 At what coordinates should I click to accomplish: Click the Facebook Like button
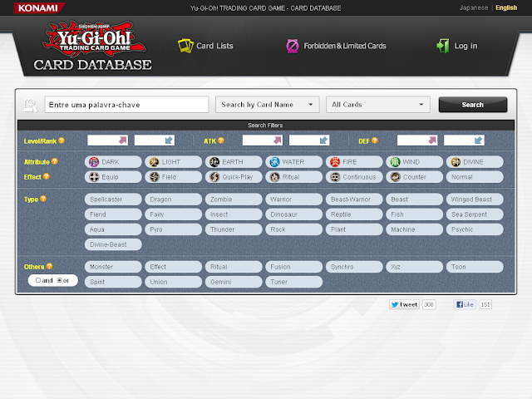click(465, 304)
